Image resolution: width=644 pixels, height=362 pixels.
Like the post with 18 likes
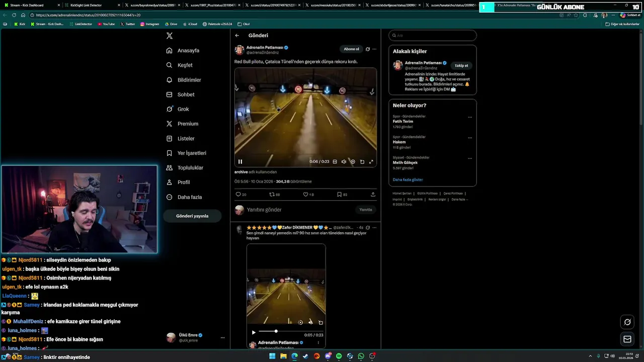[x=308, y=195]
